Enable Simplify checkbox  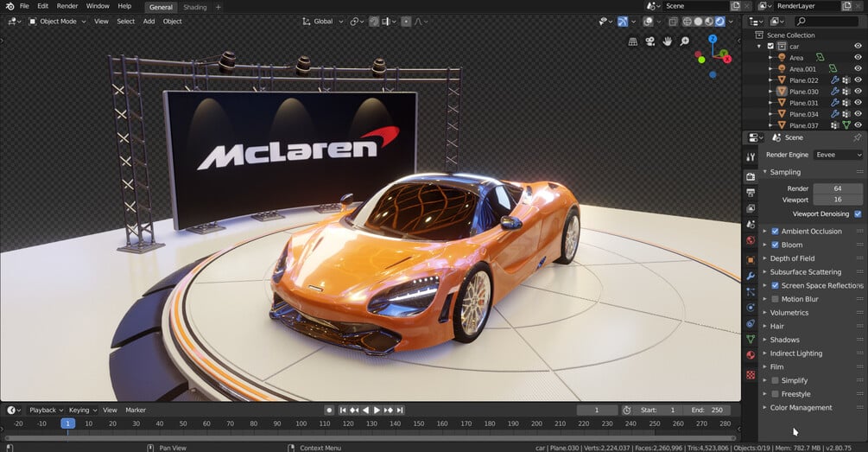pos(775,380)
